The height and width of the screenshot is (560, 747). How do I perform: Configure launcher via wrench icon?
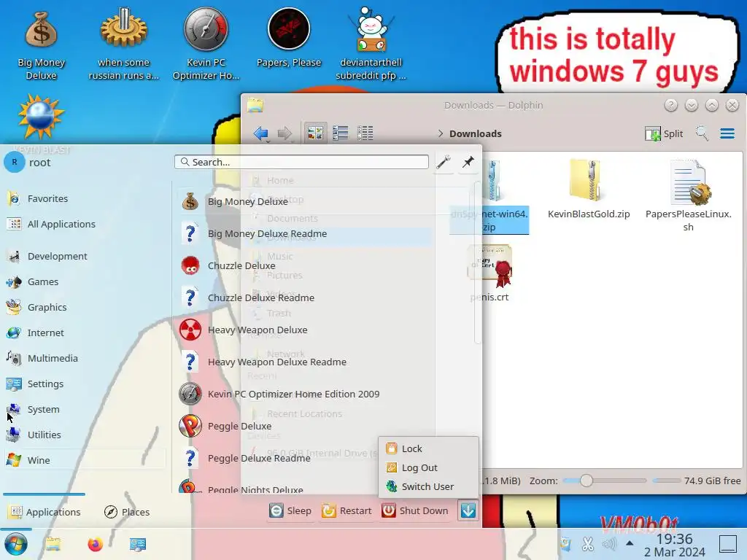[444, 163]
